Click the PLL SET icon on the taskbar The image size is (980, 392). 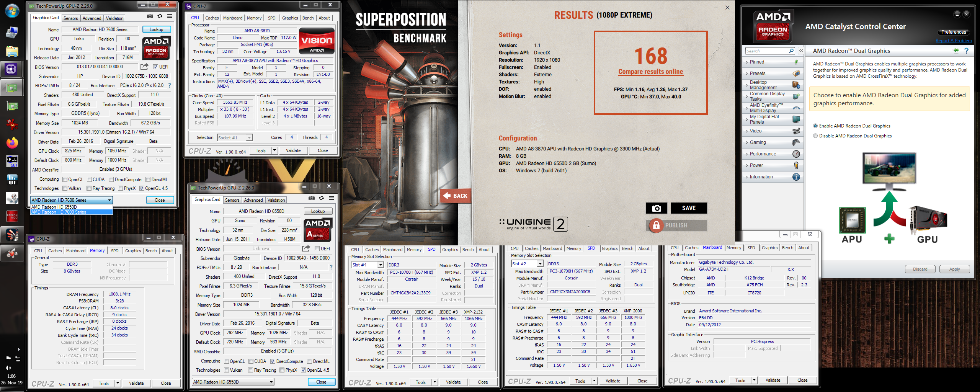(x=12, y=161)
